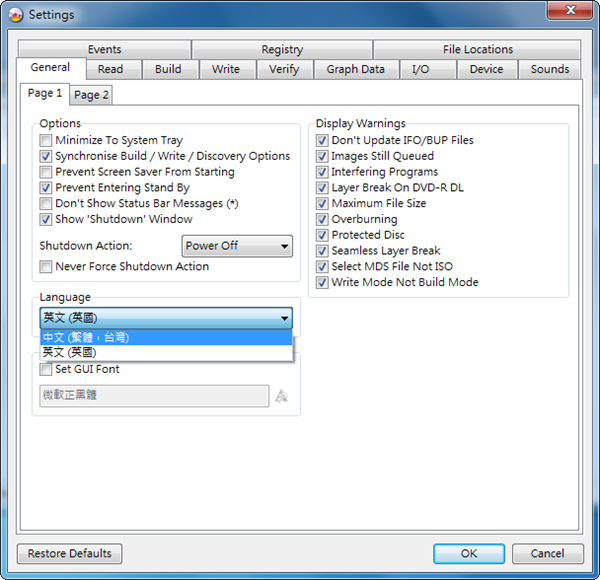The width and height of the screenshot is (600, 580).
Task: Switch to Graph Data tab
Action: point(355,69)
